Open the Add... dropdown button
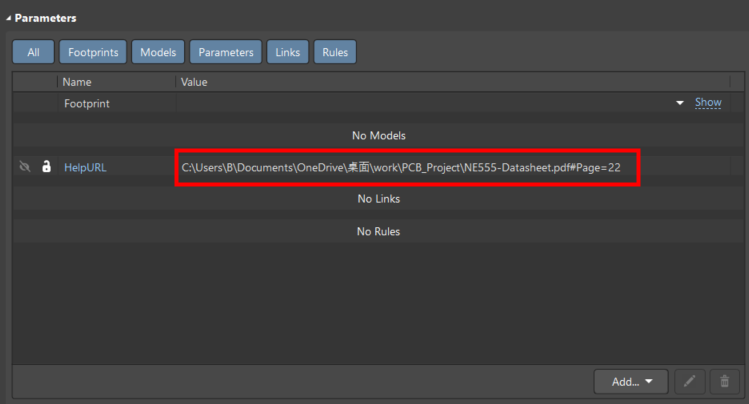The height and width of the screenshot is (404, 749). point(631,381)
